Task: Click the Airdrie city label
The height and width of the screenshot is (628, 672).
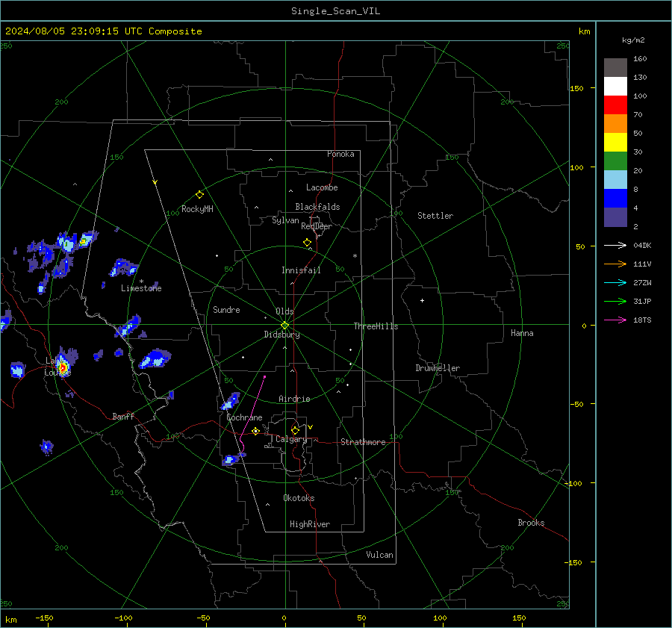Action: [x=294, y=399]
